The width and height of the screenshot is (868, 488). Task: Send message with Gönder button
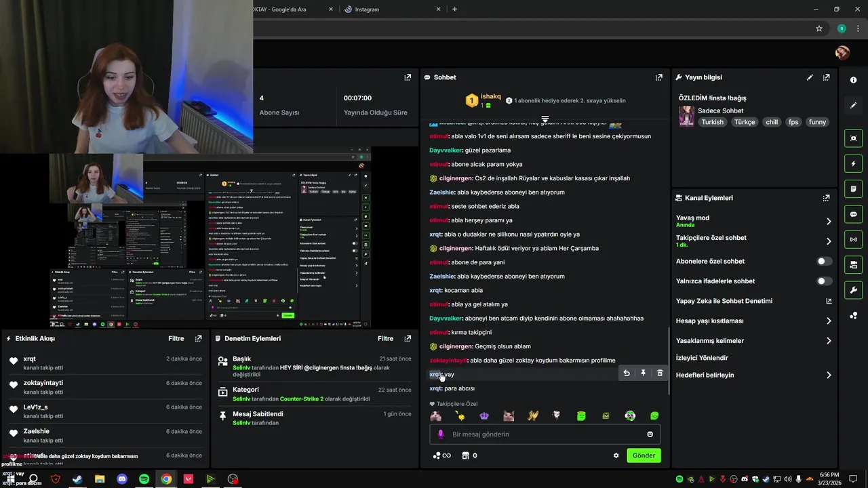(x=644, y=455)
